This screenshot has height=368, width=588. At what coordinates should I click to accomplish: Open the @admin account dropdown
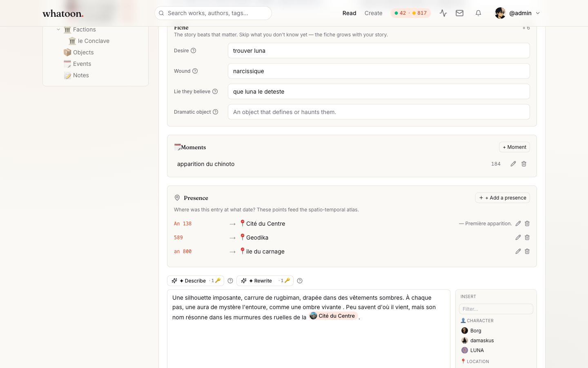click(x=517, y=13)
